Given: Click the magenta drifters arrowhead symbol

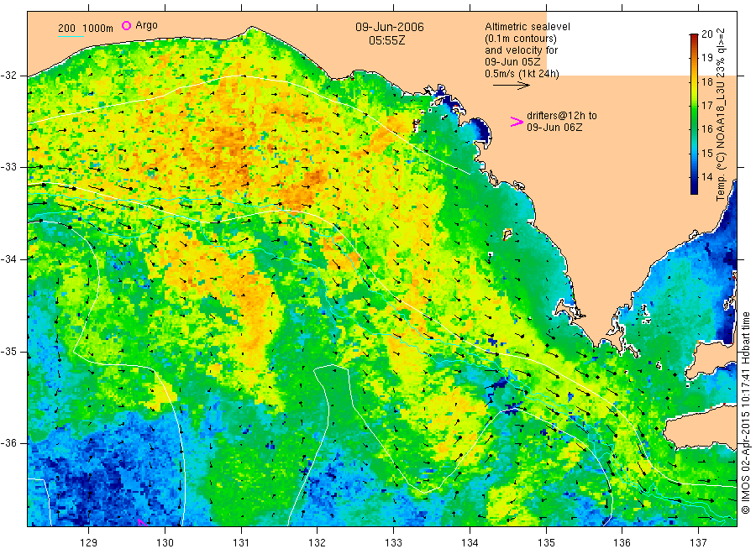Looking at the screenshot, I should 517,122.
